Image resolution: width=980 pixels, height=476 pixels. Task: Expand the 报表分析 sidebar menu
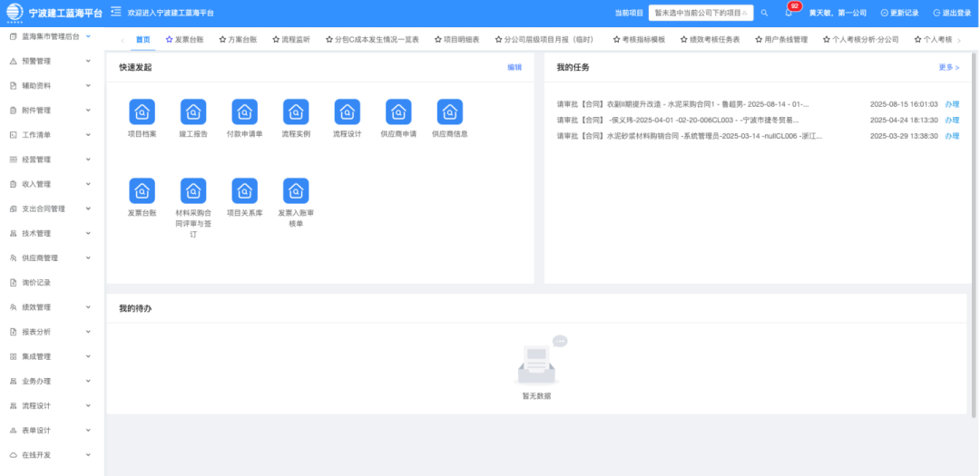pos(52,332)
